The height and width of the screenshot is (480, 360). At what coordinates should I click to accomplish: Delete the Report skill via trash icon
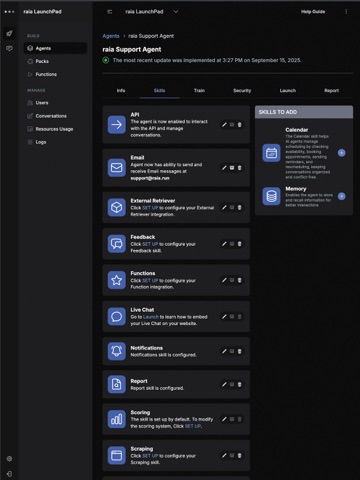pos(239,384)
